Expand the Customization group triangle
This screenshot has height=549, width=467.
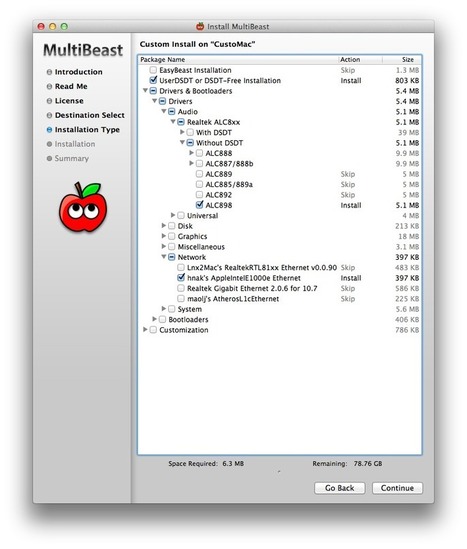[x=145, y=329]
